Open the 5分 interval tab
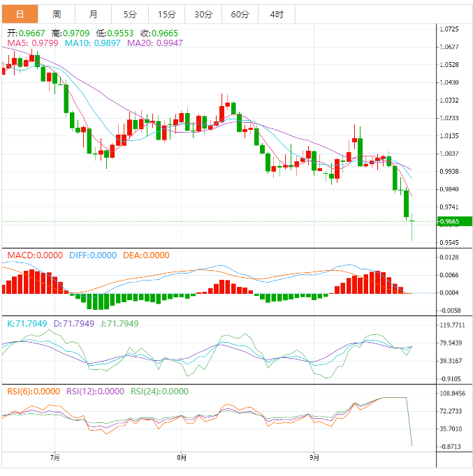Screen dimensions: 473x476 130,14
